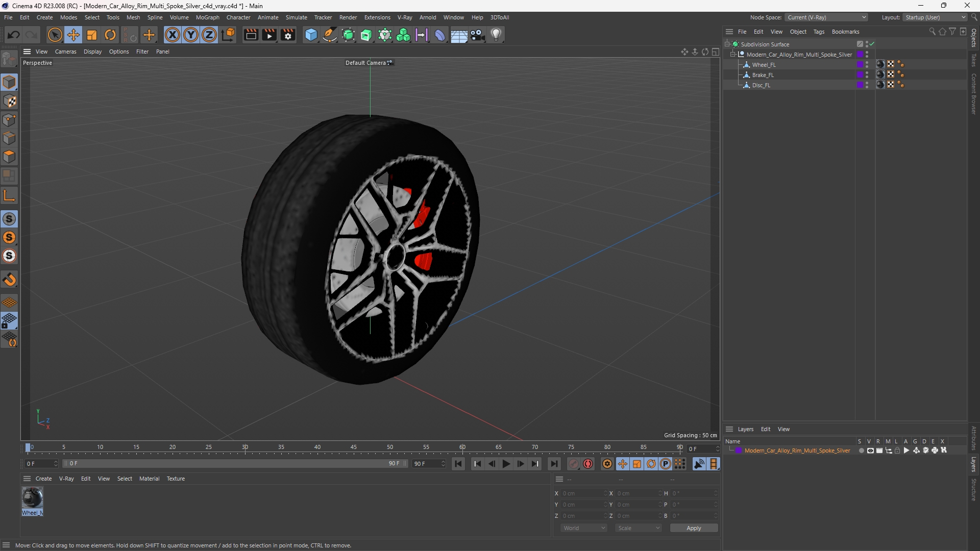Viewport: 980px width, 551px height.
Task: Click the Enable Axis tool icon
Action: click(9, 195)
